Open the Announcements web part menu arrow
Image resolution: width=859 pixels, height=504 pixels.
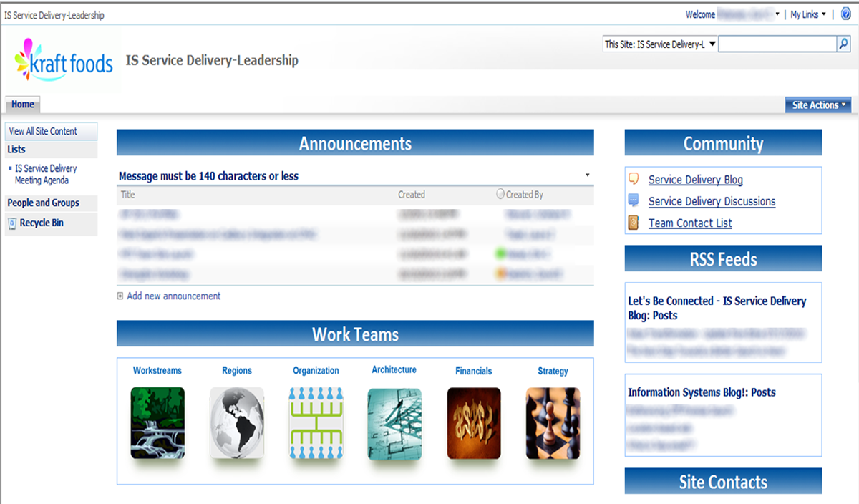[x=588, y=175]
